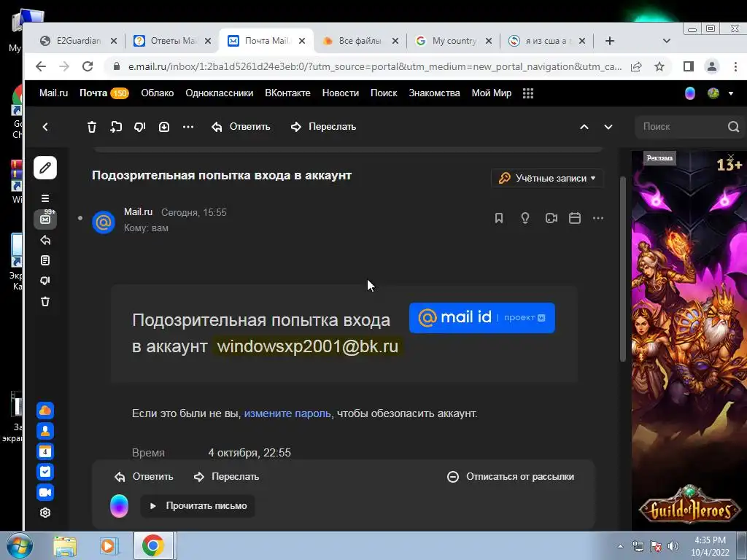Open Поиск in the portal navigation
The width and height of the screenshot is (747, 560).
click(x=384, y=93)
